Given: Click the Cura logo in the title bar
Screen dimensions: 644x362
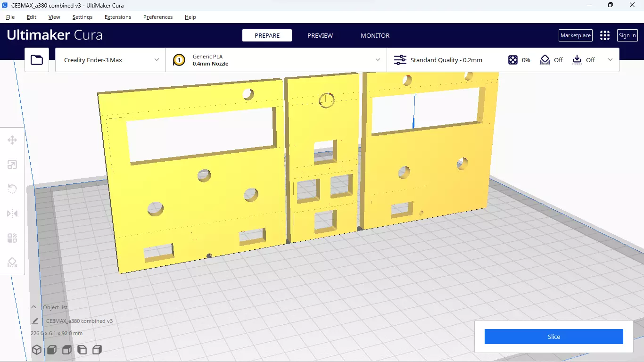Looking at the screenshot, I should 5,5.
